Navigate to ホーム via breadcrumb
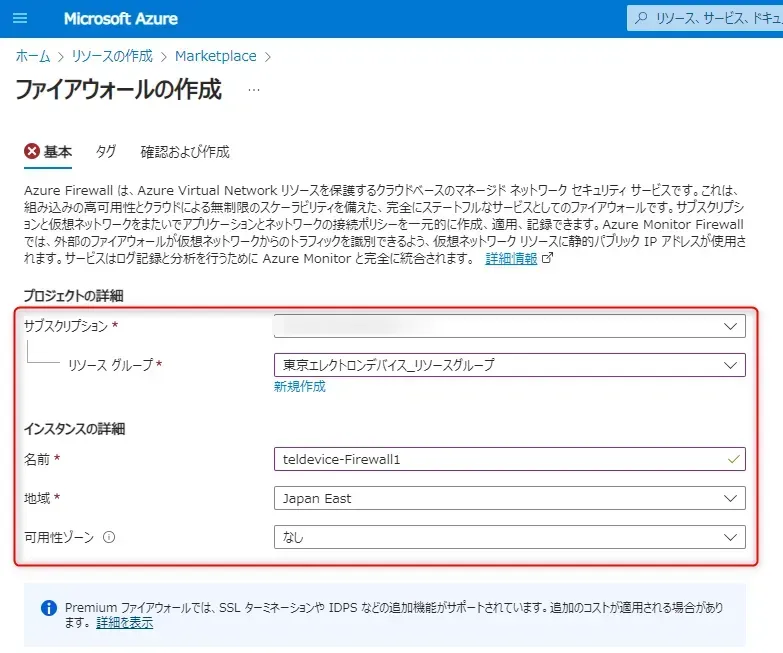The width and height of the screenshot is (783, 653). [x=32, y=56]
